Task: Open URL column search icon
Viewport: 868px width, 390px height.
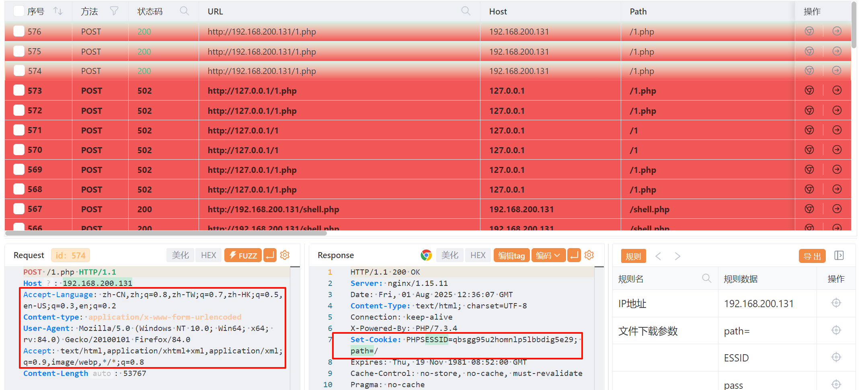Action: pos(466,11)
